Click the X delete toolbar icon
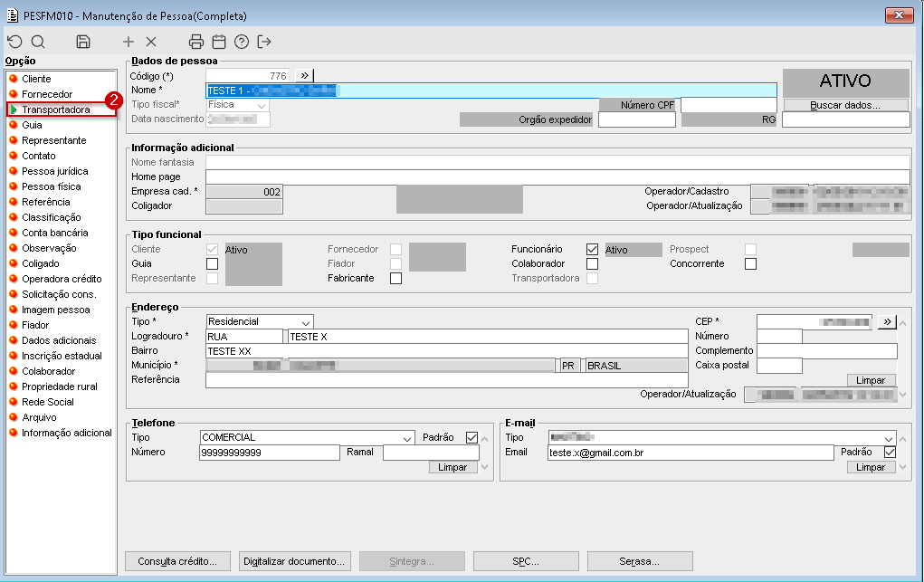Screen dimensions: 924x582 [x=151, y=42]
